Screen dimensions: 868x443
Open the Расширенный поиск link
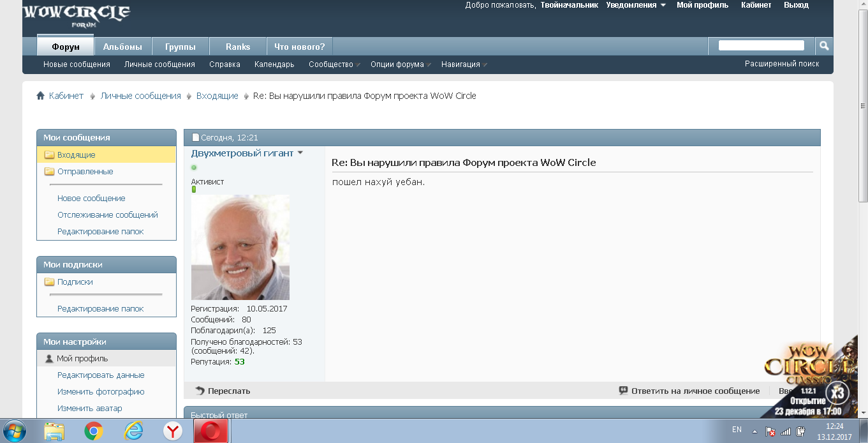tap(782, 64)
